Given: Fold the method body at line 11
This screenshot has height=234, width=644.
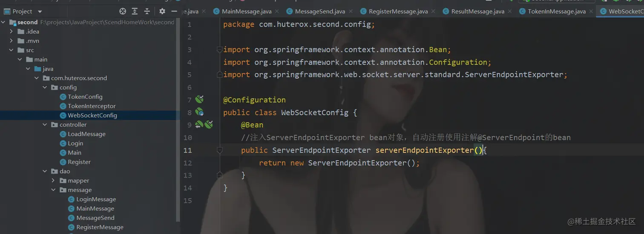Looking at the screenshot, I should coord(220,150).
